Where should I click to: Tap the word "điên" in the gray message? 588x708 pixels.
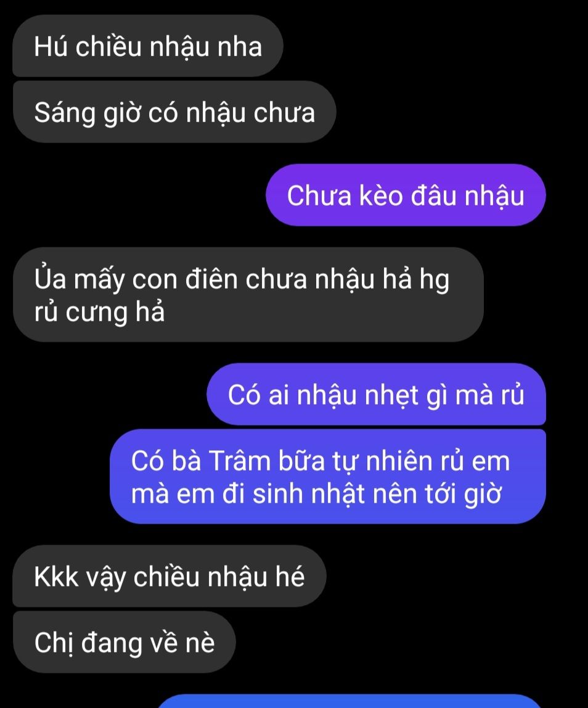coord(211,279)
